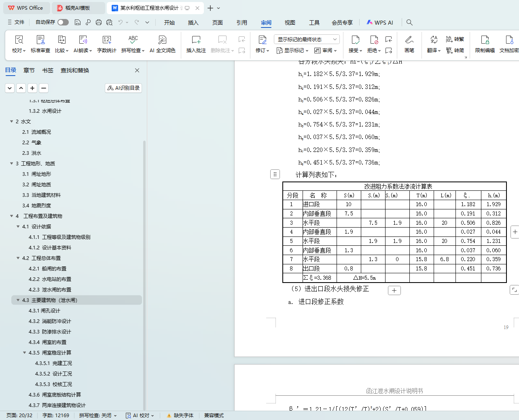Click the 字数统计 word count icon
This screenshot has height=420, width=519.
tap(106, 44)
